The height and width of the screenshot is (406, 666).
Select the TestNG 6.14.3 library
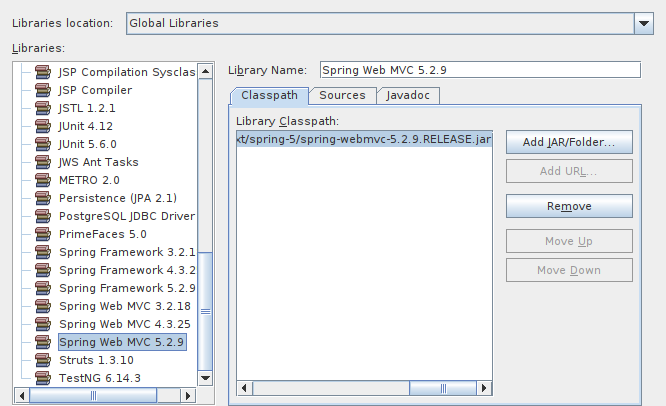coord(100,378)
